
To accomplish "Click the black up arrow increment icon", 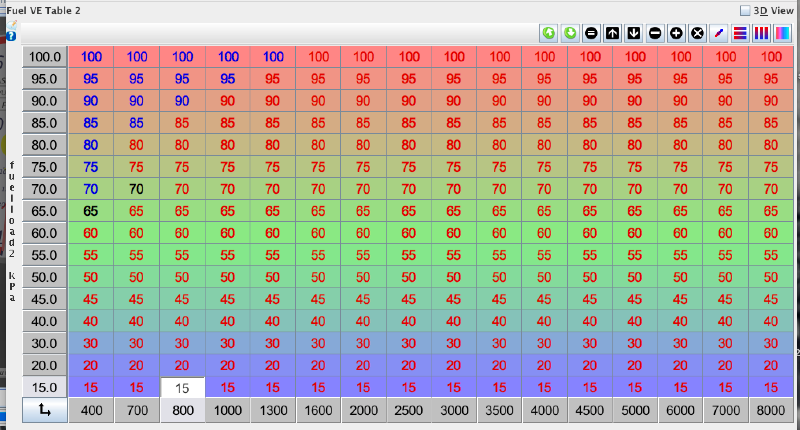I will click(x=612, y=33).
